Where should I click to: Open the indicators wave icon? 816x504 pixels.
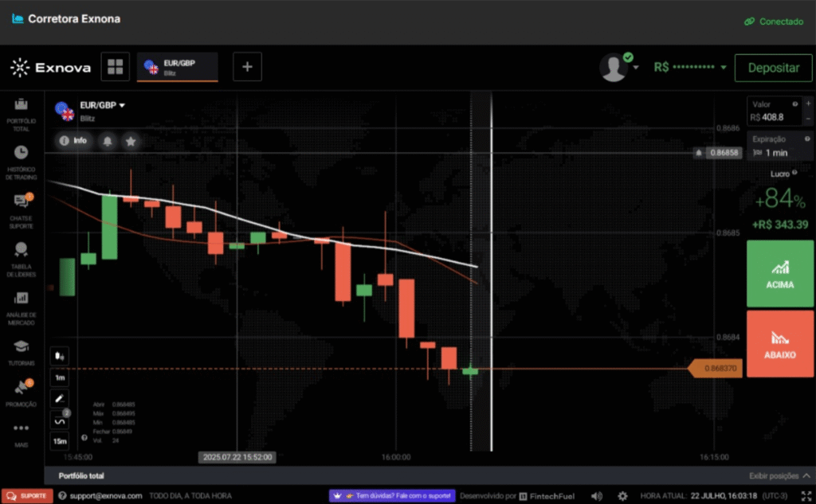[x=61, y=420]
